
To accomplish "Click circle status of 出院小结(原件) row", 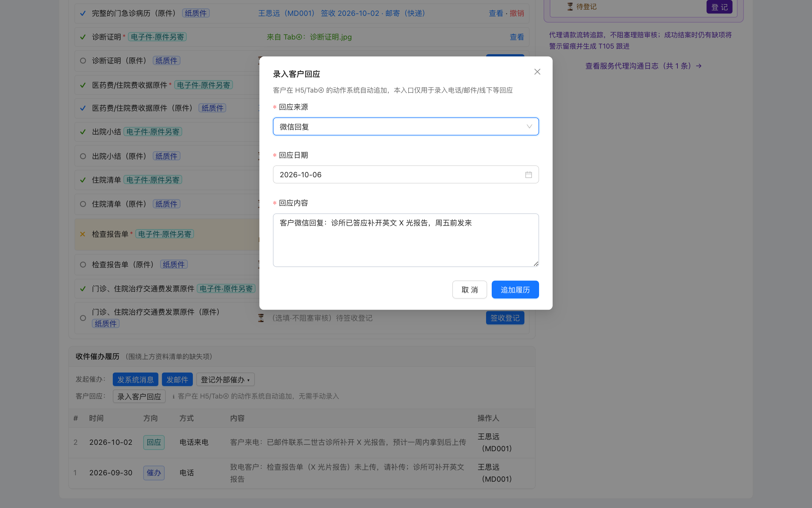I will [83, 156].
